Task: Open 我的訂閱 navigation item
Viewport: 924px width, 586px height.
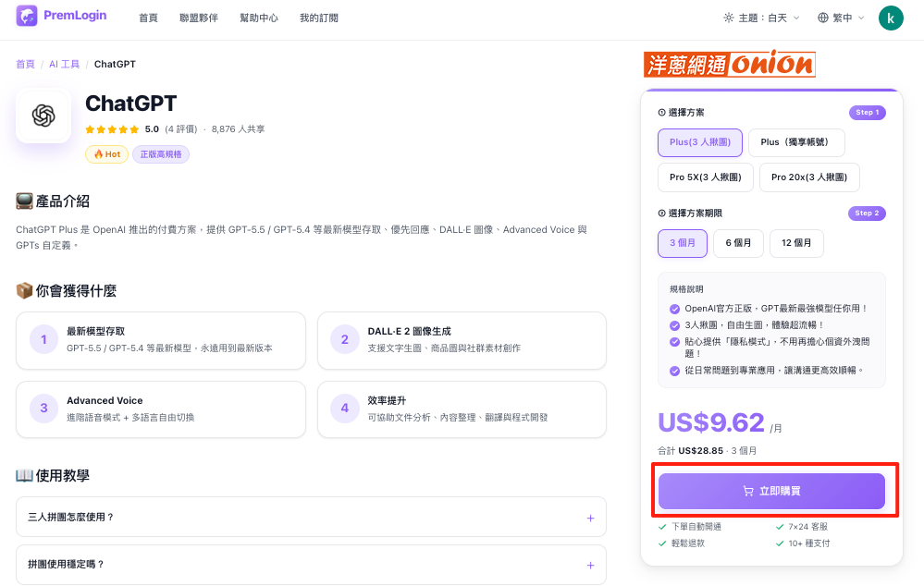Action: (x=319, y=18)
